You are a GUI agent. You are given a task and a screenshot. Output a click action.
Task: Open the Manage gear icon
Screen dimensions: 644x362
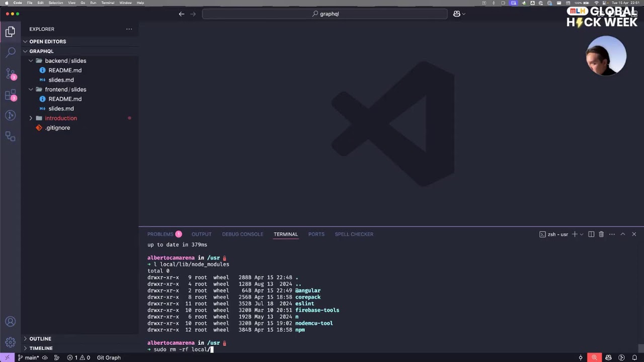click(10, 342)
